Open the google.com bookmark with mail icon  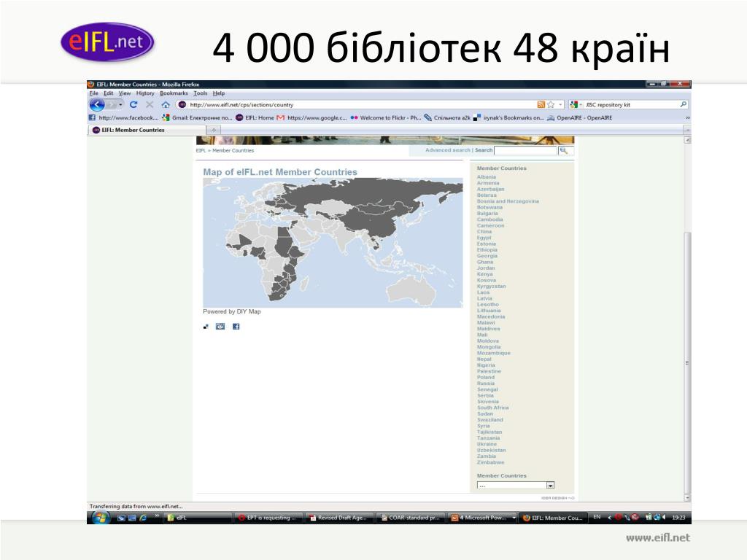pyautogui.click(x=311, y=117)
